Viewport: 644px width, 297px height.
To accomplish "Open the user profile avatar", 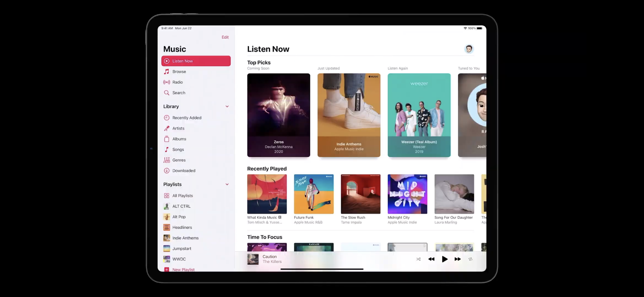I will point(469,49).
